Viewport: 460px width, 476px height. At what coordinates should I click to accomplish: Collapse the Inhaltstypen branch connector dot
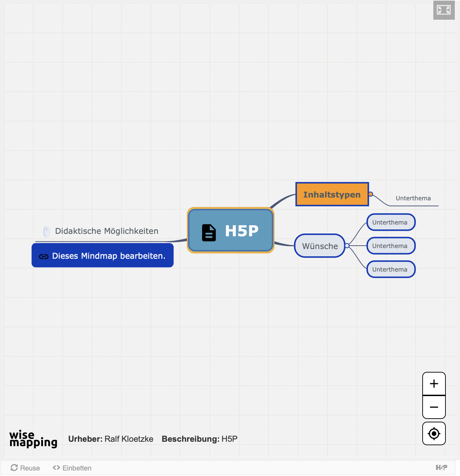[371, 194]
